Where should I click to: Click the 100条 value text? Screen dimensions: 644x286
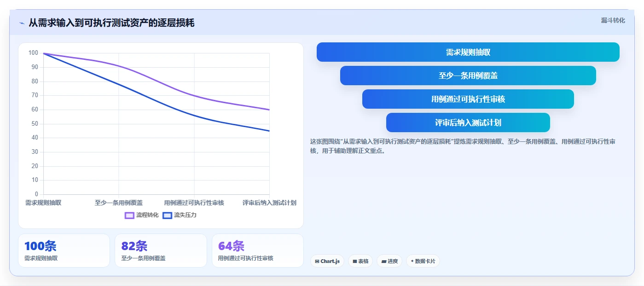[40, 246]
